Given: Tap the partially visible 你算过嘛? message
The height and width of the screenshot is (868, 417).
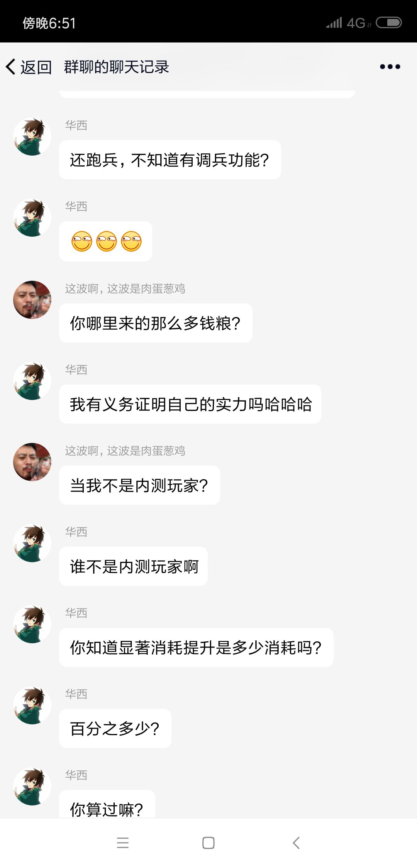Looking at the screenshot, I should tap(107, 806).
